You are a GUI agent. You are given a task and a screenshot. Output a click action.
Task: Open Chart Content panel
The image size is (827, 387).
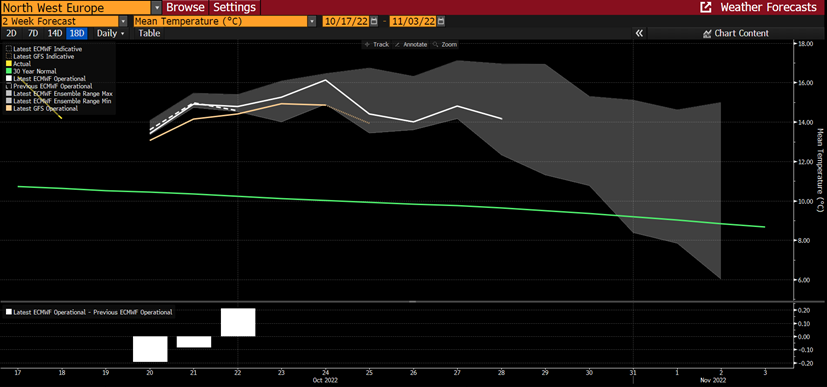pos(735,33)
